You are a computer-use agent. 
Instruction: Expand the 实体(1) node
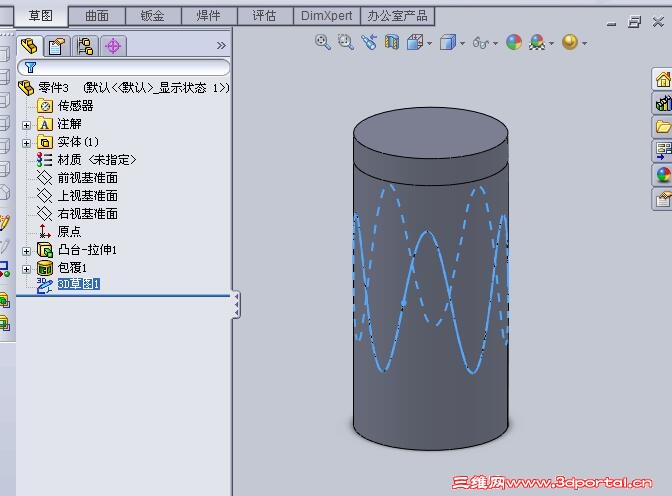pos(27,143)
